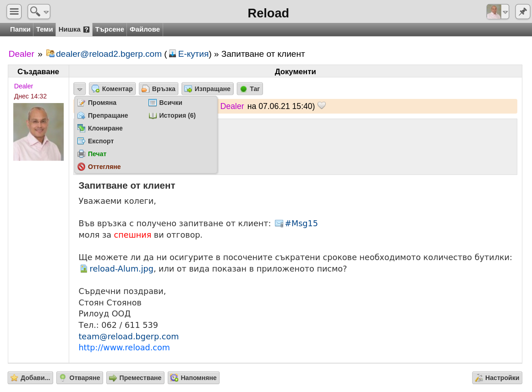Screen dimensions: 532x392
Task: Click the Dealer profile photo thumbnail
Action: [x=38, y=132]
